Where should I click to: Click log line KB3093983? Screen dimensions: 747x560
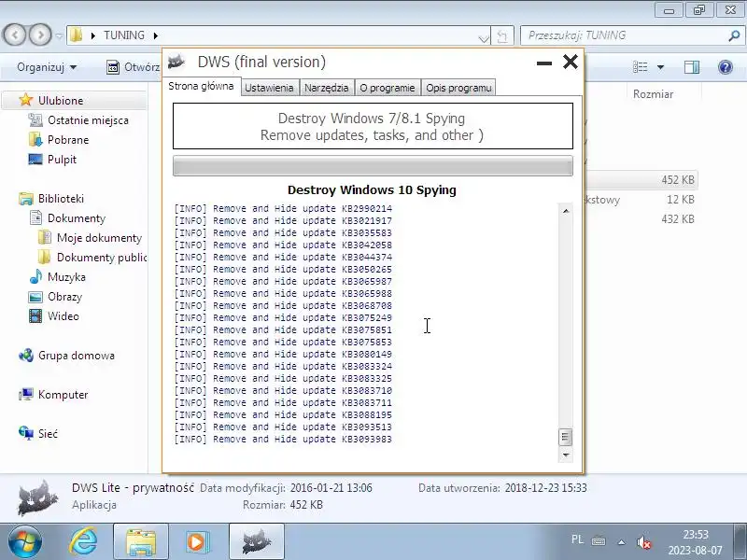[x=283, y=439]
